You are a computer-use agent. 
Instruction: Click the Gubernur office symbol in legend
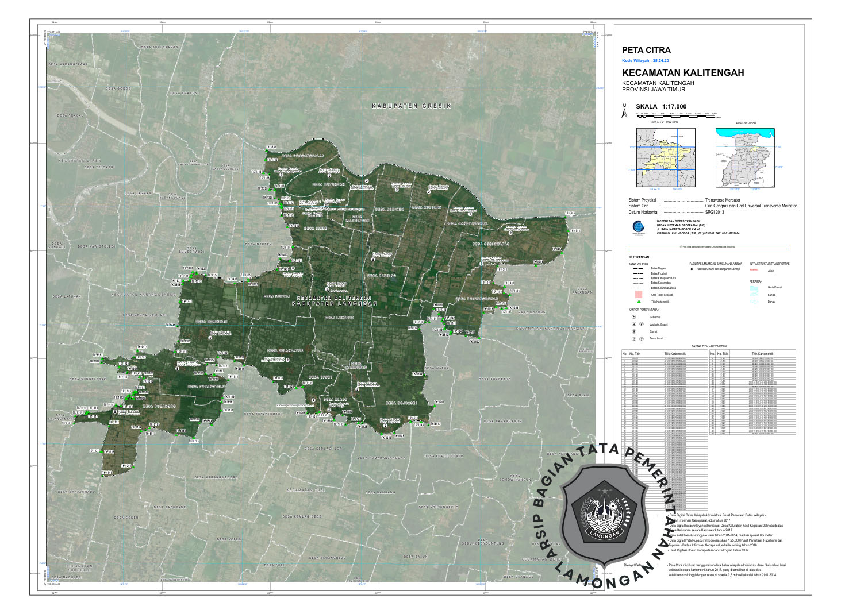(x=634, y=317)
